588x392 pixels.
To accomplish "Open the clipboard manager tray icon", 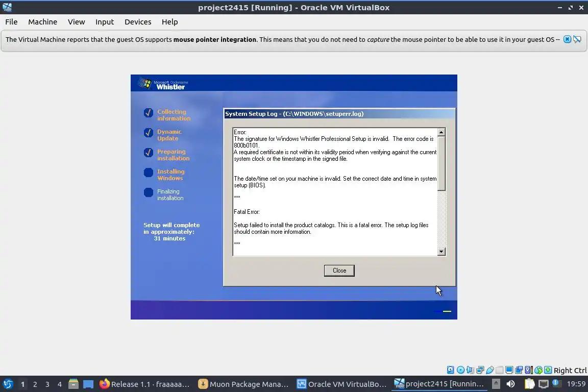I will [529, 384].
